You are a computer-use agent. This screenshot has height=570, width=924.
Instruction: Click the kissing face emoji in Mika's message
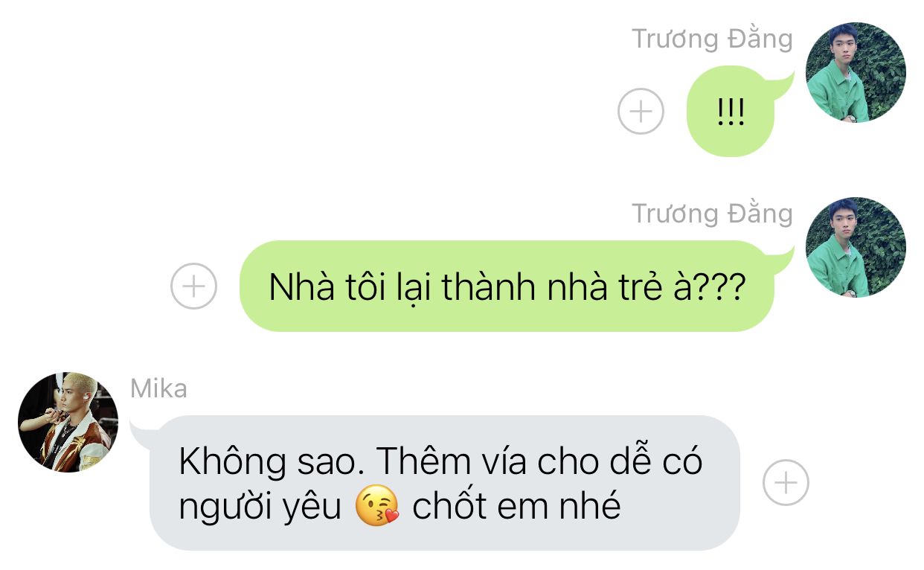click(377, 507)
